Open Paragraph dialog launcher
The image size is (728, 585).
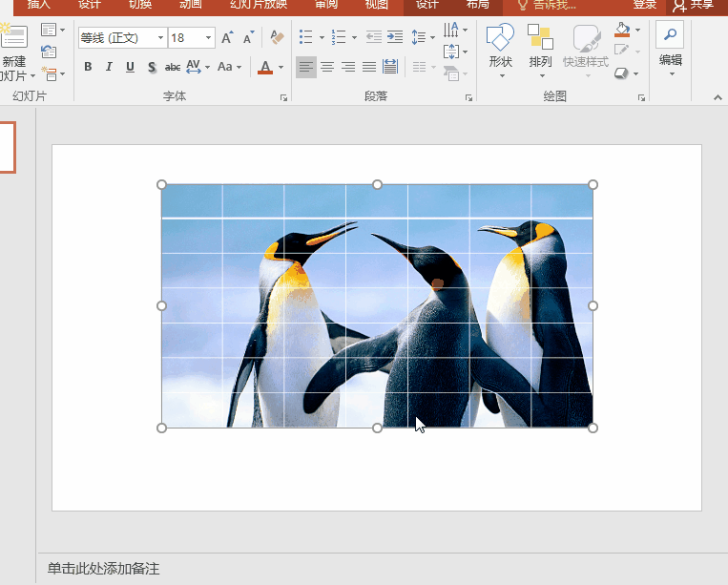point(468,97)
